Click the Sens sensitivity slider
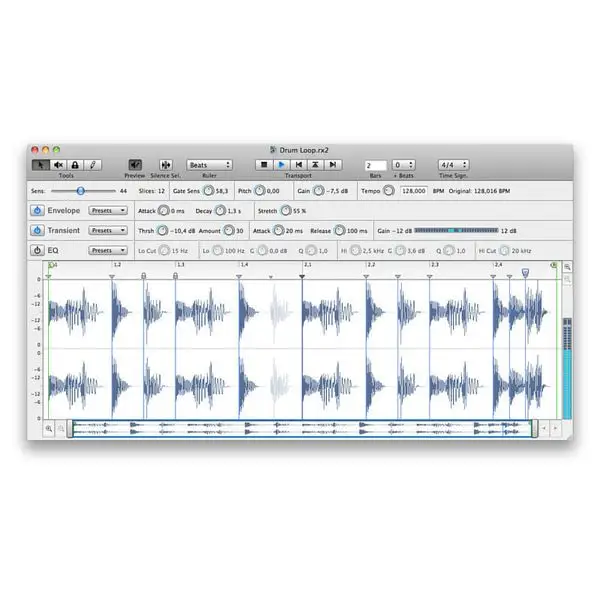The width and height of the screenshot is (600, 600). pyautogui.click(x=81, y=190)
